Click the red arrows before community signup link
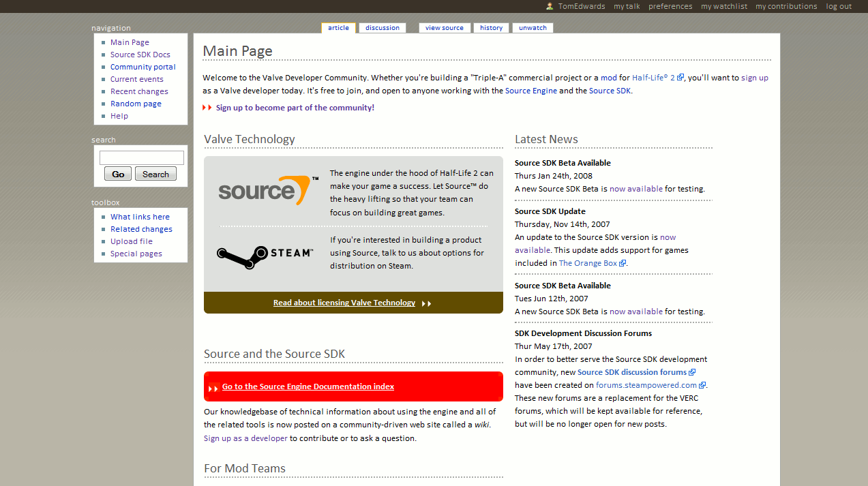This screenshot has height=486, width=868. point(207,108)
